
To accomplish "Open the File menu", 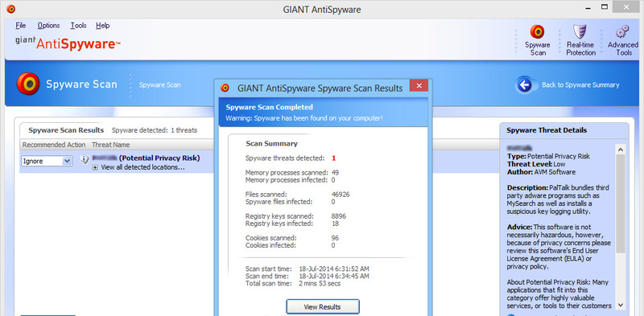I will point(21,26).
